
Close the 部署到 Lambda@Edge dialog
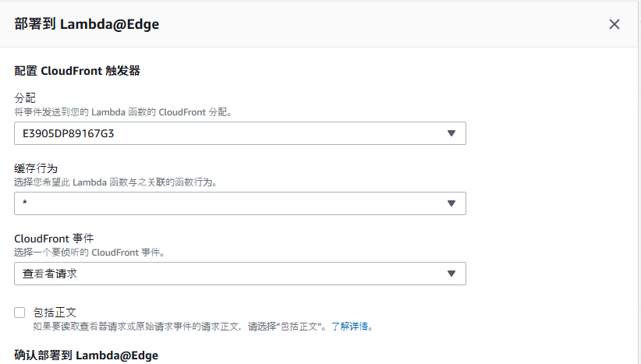tap(614, 24)
